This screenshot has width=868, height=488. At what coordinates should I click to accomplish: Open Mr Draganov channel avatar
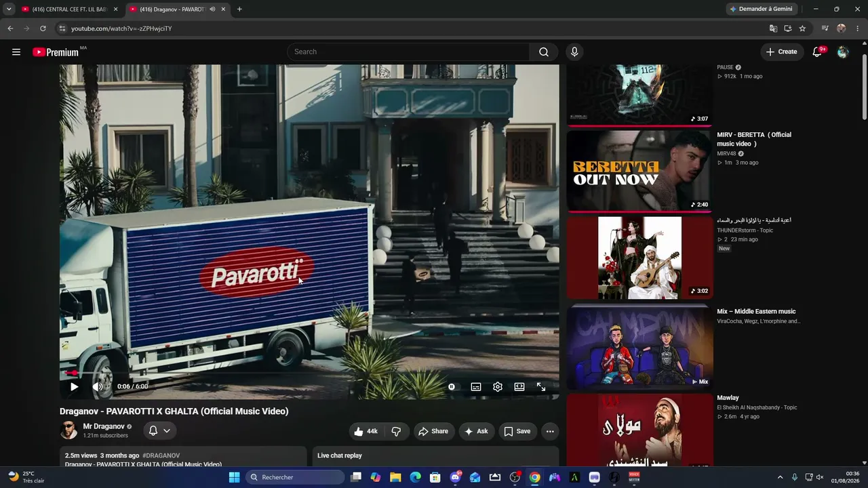[x=68, y=430]
